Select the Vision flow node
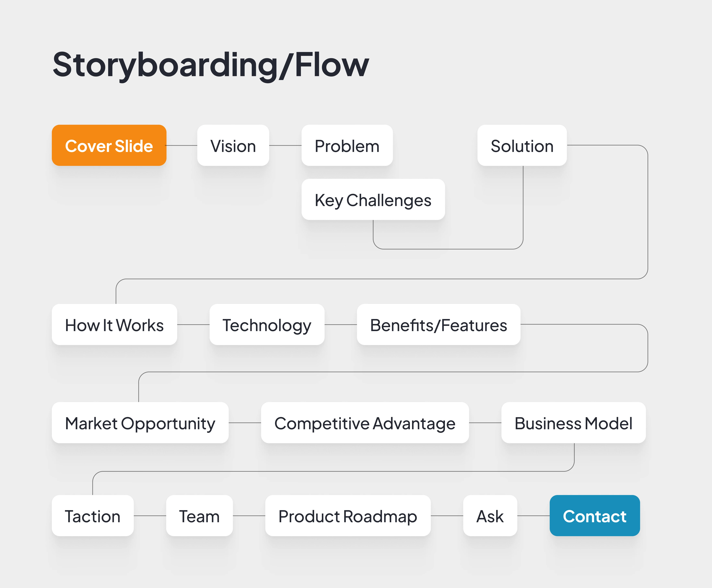712x588 pixels. tap(233, 145)
